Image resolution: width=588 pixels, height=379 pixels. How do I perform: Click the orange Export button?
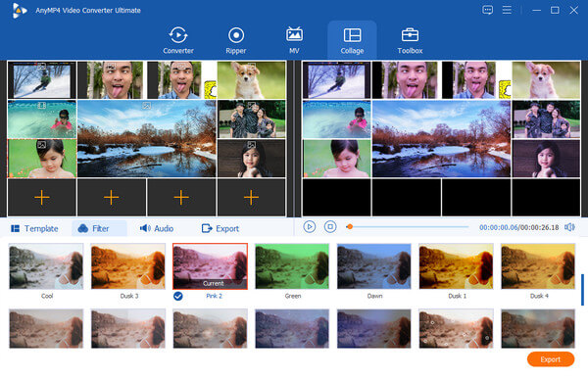tap(551, 359)
